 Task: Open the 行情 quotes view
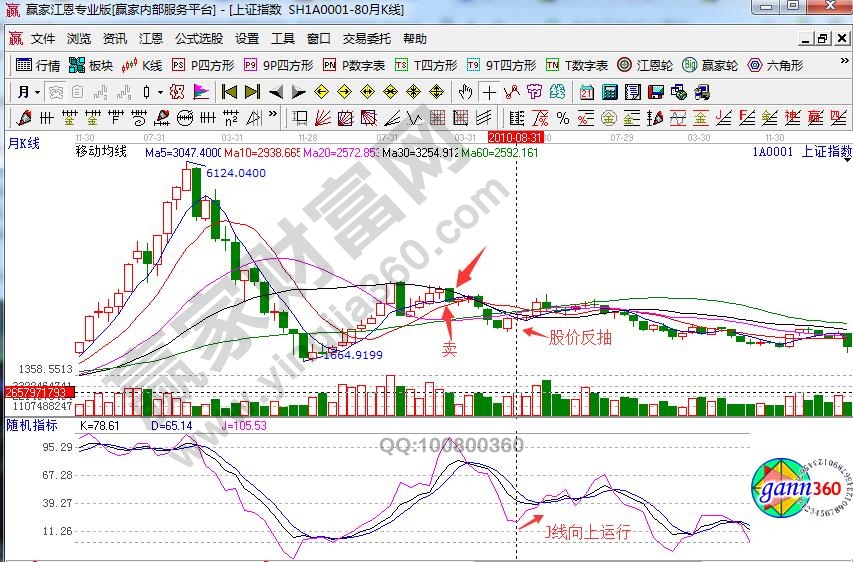click(x=38, y=65)
